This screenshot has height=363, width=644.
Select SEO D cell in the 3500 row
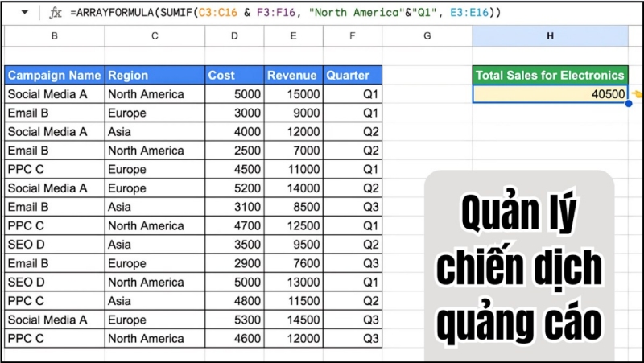click(x=55, y=245)
